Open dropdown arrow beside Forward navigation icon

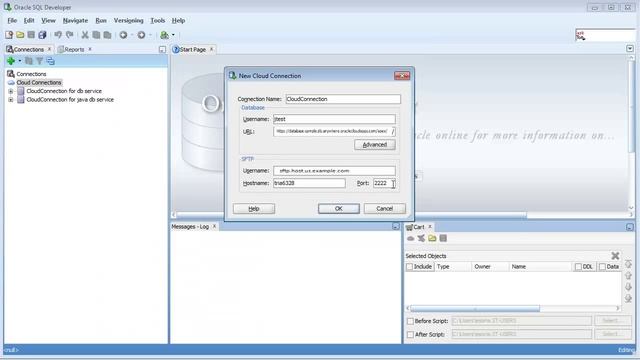click(150, 35)
